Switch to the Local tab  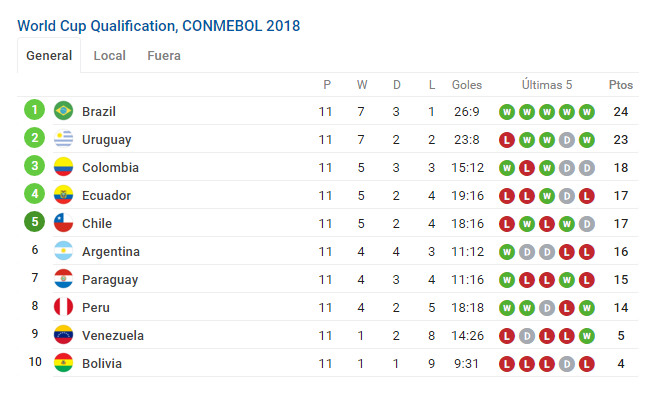(x=110, y=56)
